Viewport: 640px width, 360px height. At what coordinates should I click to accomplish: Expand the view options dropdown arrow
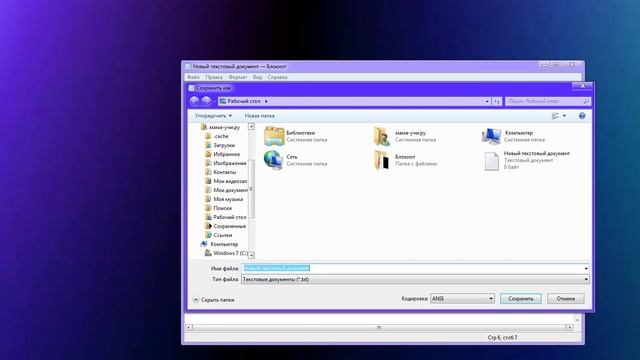564,116
